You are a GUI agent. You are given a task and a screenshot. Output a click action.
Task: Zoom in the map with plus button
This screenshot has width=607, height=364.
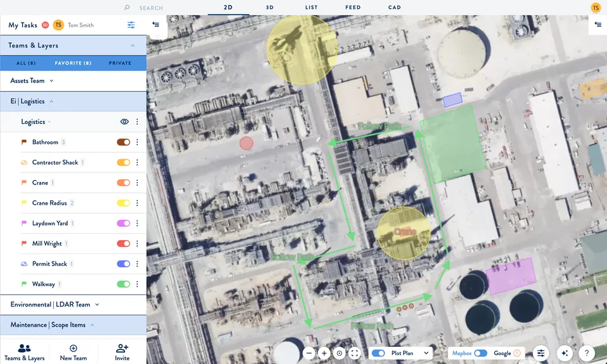[x=324, y=353]
